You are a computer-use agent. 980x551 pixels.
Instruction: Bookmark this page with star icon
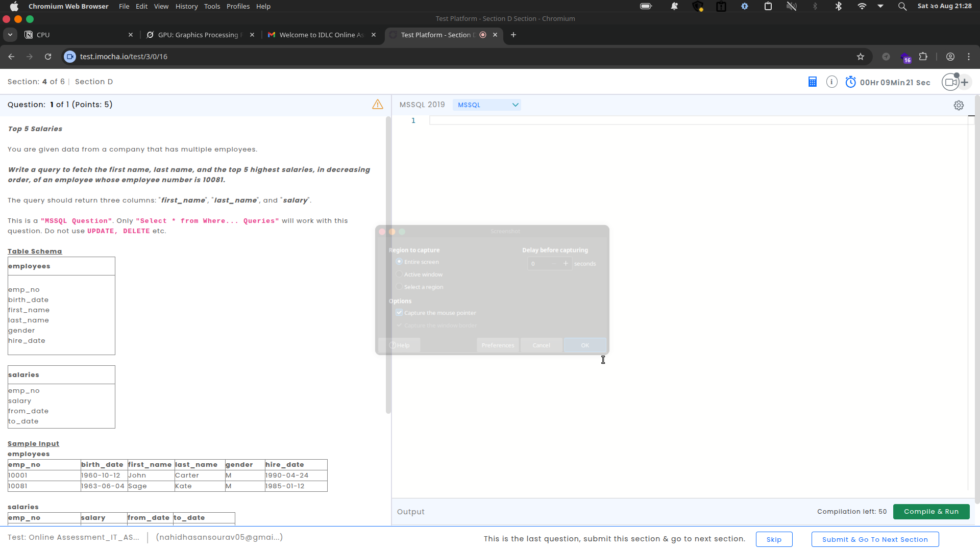click(861, 57)
